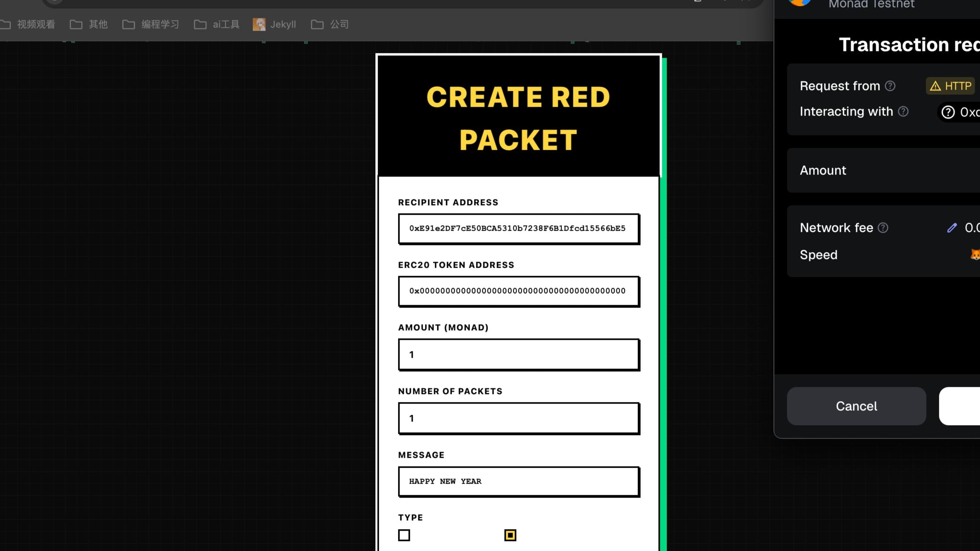980x551 pixels.
Task: Check the unchecked Type checkbox
Action: [404, 535]
